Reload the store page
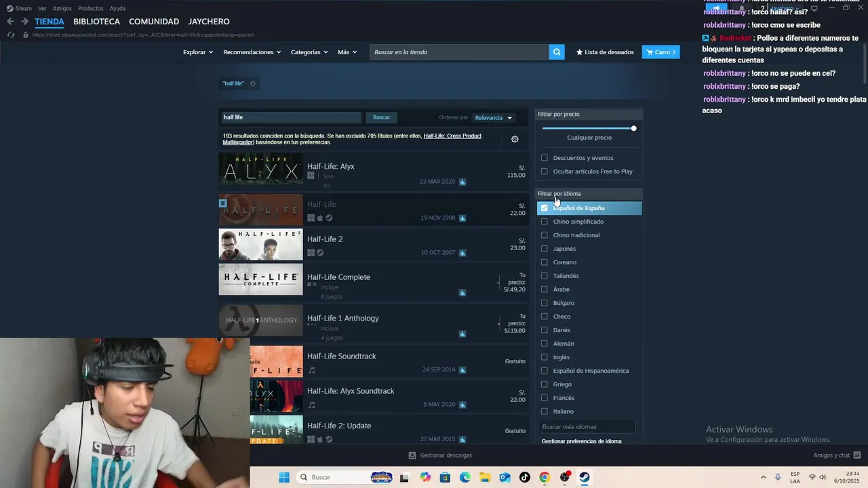Image resolution: width=868 pixels, height=488 pixels. (10, 35)
